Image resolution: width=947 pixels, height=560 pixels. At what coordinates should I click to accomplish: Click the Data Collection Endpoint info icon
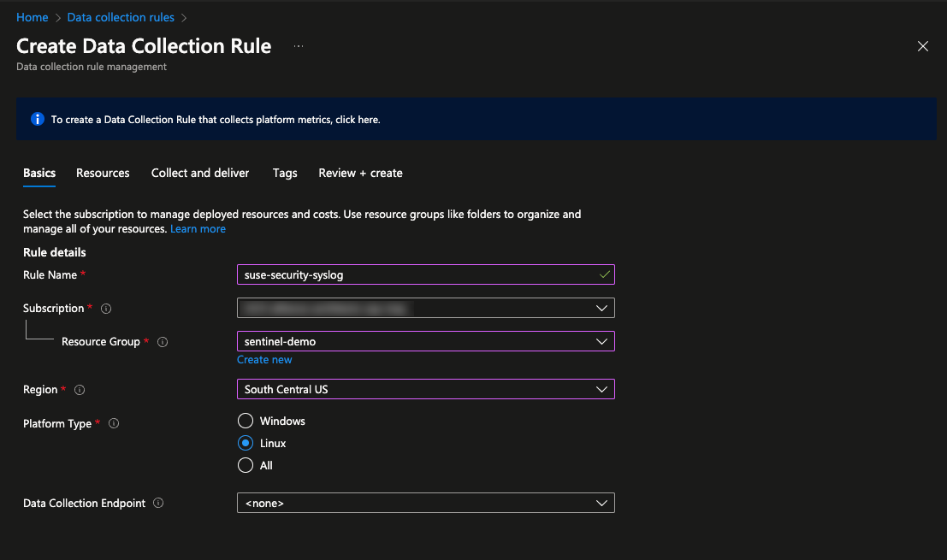pyautogui.click(x=157, y=503)
